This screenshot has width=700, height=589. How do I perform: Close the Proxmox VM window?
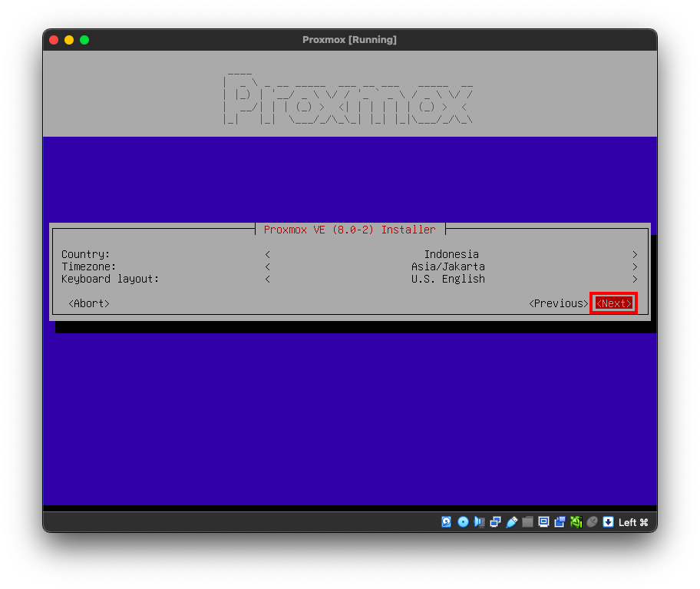[x=54, y=40]
